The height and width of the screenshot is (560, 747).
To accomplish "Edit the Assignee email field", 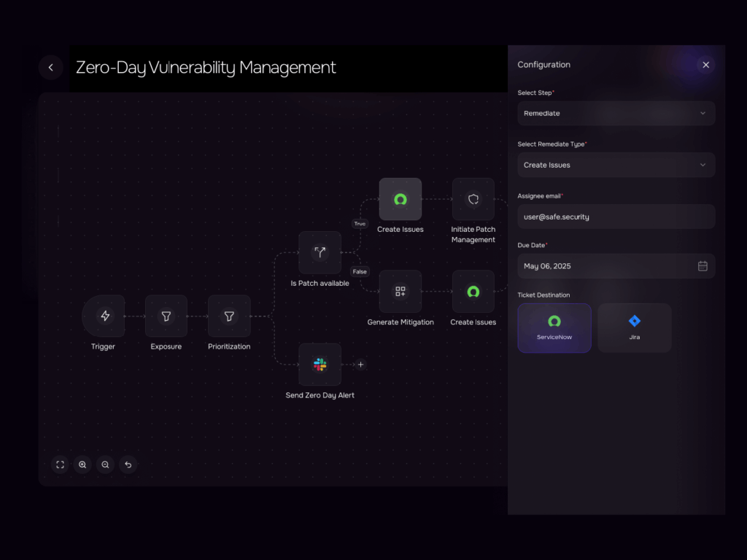I will pos(616,217).
